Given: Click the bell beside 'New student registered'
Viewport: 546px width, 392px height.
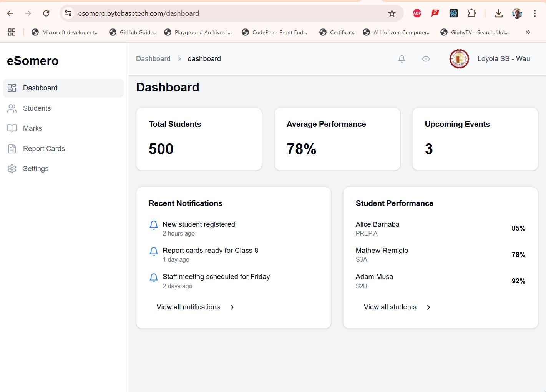Looking at the screenshot, I should coord(154,225).
